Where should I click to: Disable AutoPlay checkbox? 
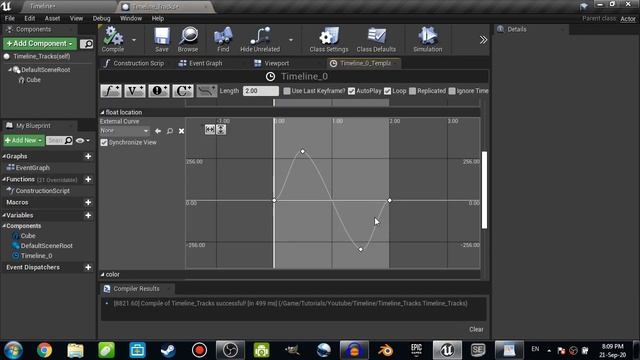click(x=351, y=91)
